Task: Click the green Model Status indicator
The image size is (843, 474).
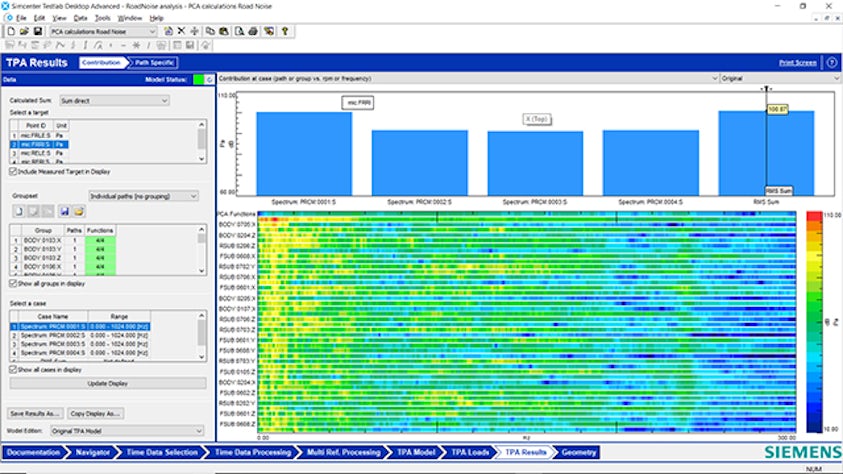Action: tap(198, 80)
